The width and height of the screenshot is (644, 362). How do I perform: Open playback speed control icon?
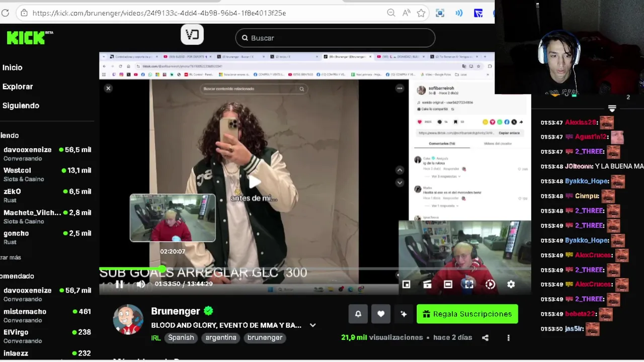point(490,285)
